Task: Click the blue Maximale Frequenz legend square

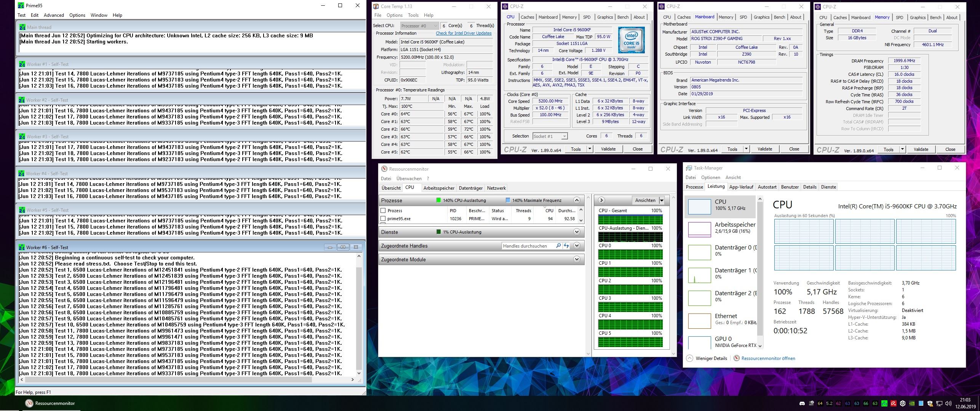Action: pyautogui.click(x=508, y=200)
